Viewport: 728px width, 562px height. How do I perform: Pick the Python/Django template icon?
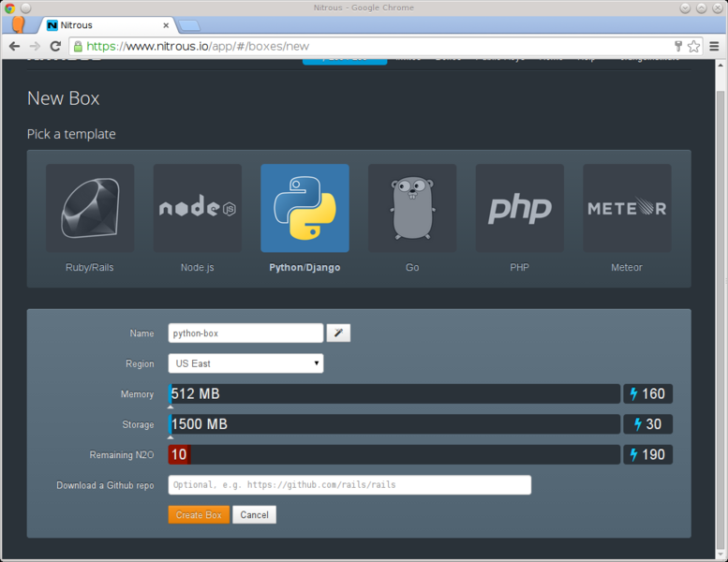[x=305, y=208]
